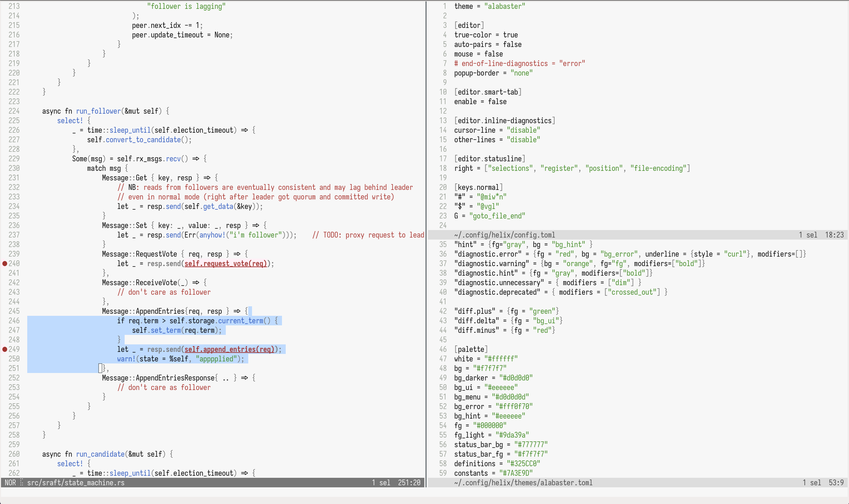Click "diagnostic.deprecated" theme key

pos(497,292)
